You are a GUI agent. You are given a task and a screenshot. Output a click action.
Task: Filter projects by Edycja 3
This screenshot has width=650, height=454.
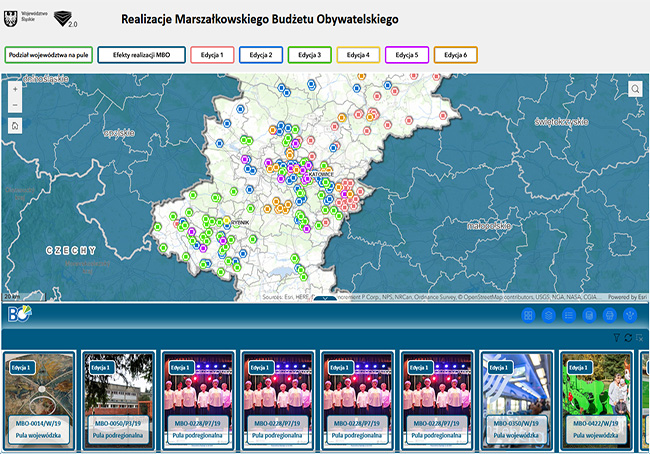310,55
